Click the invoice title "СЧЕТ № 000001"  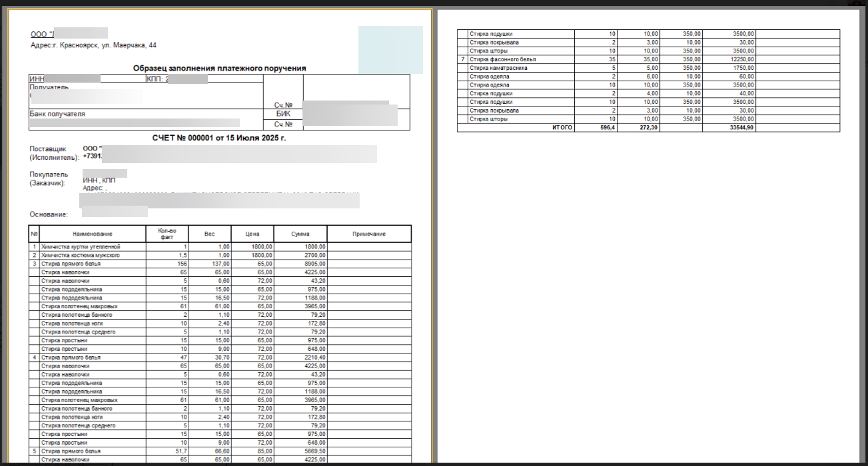click(x=219, y=137)
